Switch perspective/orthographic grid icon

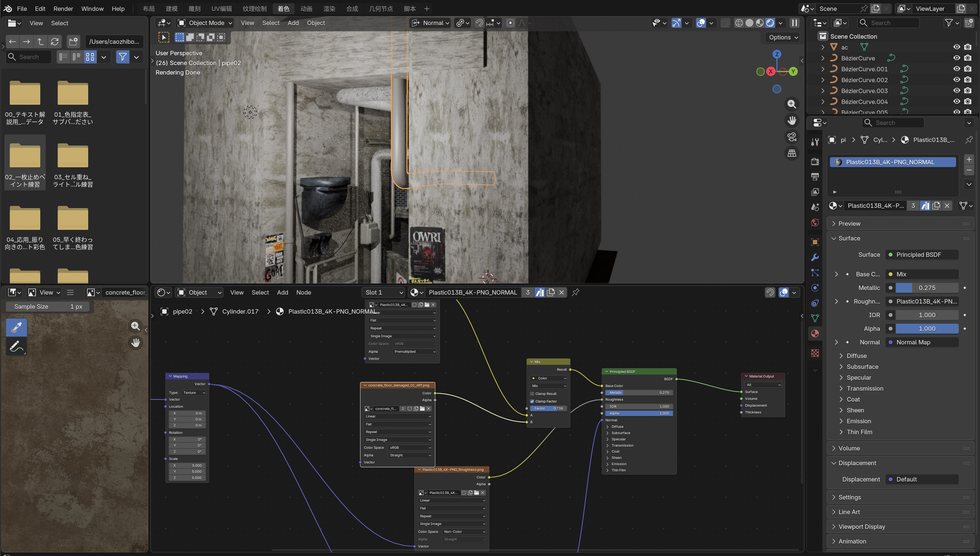coord(792,153)
